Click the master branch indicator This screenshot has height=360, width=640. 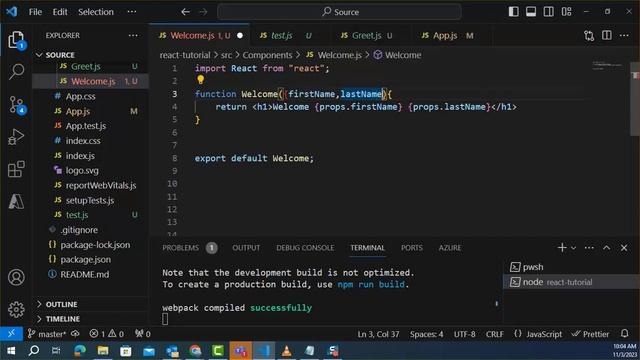(x=47, y=334)
